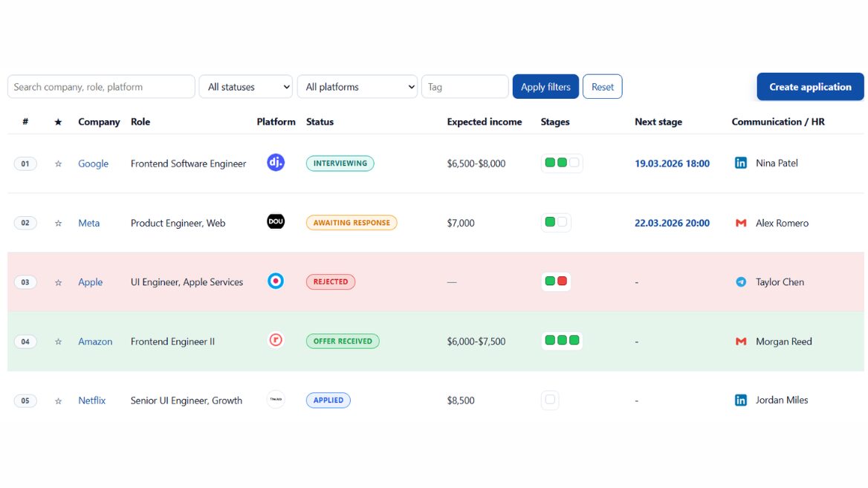Click the DOU platform icon for Meta

click(x=276, y=221)
